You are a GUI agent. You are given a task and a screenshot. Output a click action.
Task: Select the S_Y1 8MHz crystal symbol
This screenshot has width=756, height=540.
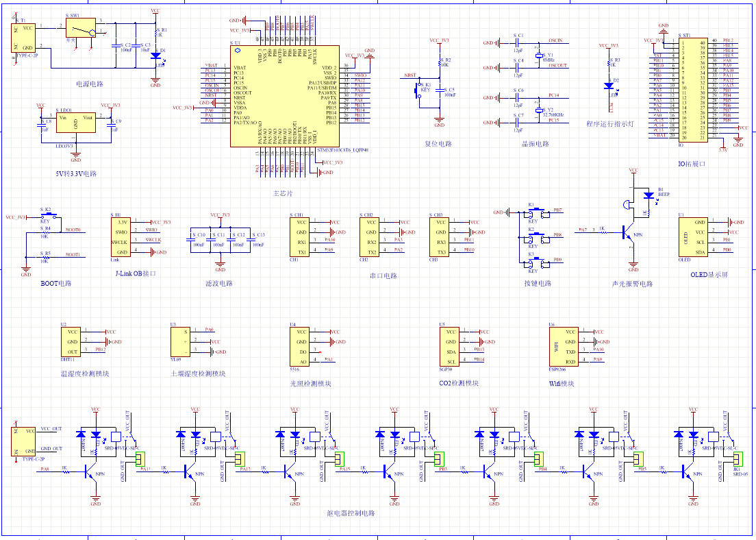[x=539, y=55]
